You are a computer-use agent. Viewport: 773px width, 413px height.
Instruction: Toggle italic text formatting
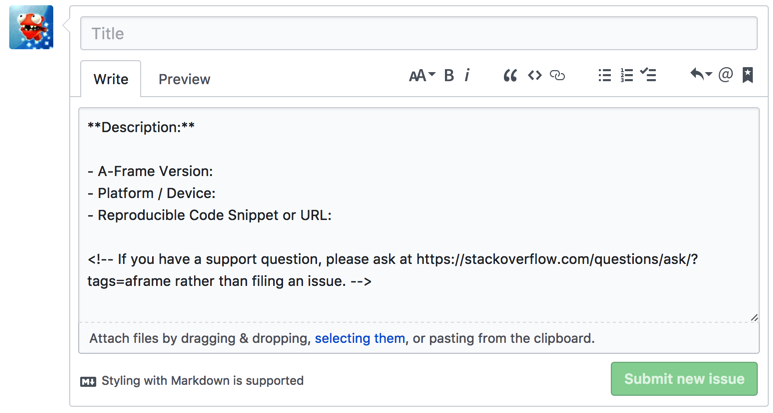pos(467,75)
